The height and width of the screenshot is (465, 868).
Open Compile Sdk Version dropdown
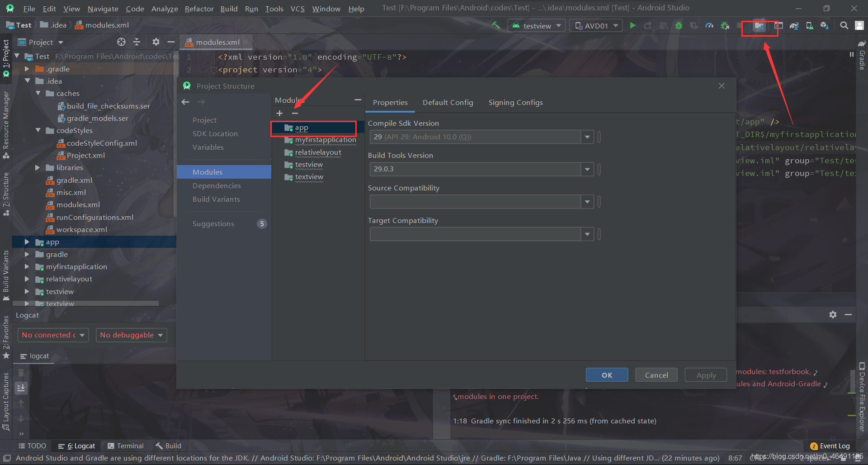point(587,137)
